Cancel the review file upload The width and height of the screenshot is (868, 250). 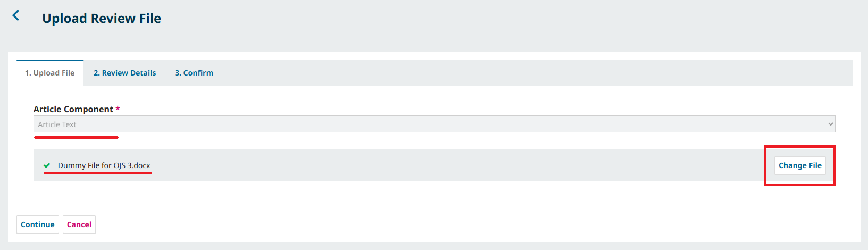[79, 224]
